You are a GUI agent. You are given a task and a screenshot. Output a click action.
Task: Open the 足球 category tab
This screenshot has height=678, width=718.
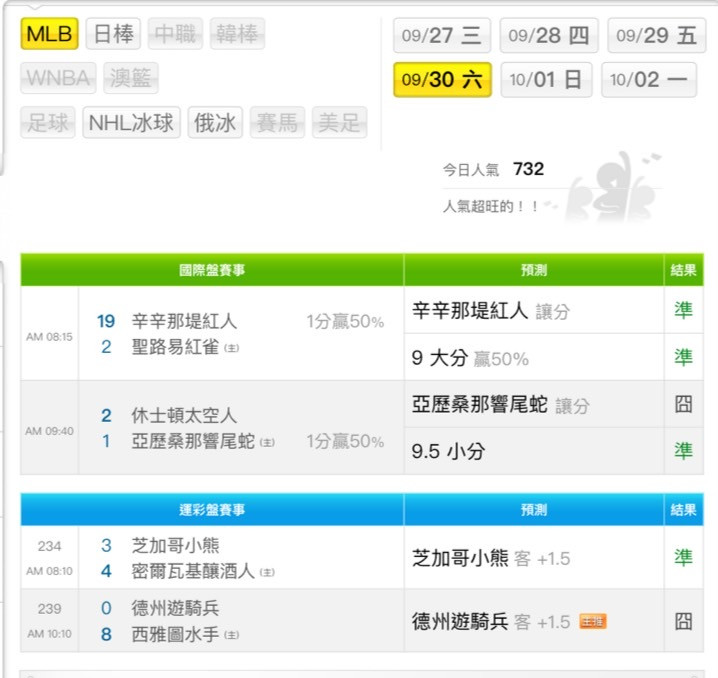click(48, 122)
